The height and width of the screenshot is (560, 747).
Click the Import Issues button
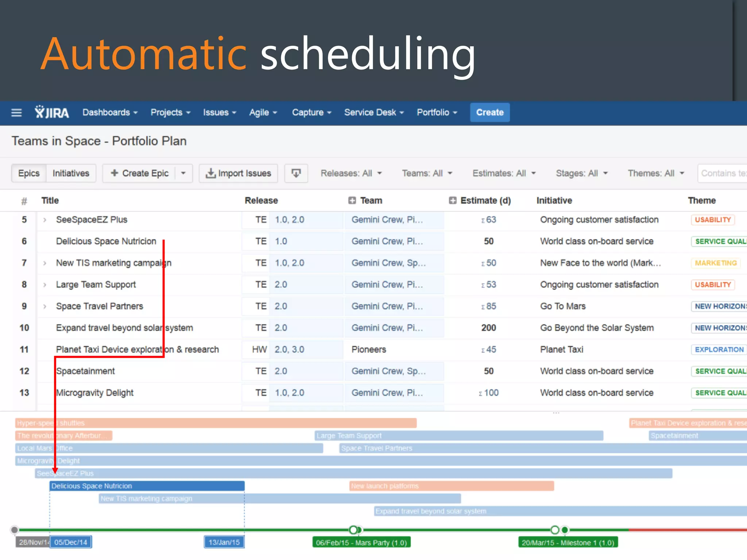click(239, 173)
